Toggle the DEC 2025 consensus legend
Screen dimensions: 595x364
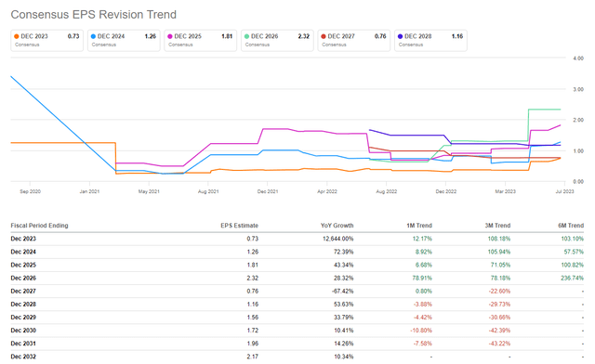pyautogui.click(x=201, y=40)
